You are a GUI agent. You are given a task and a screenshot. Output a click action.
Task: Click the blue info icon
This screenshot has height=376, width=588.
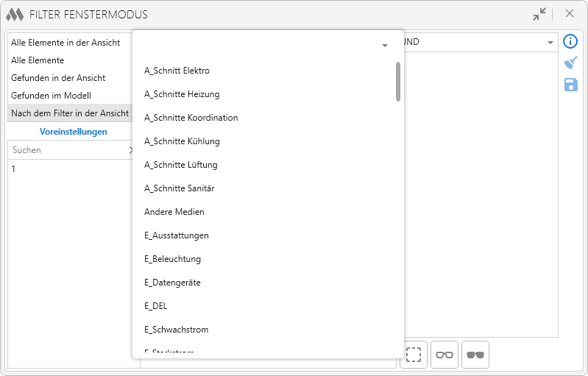pyautogui.click(x=570, y=41)
